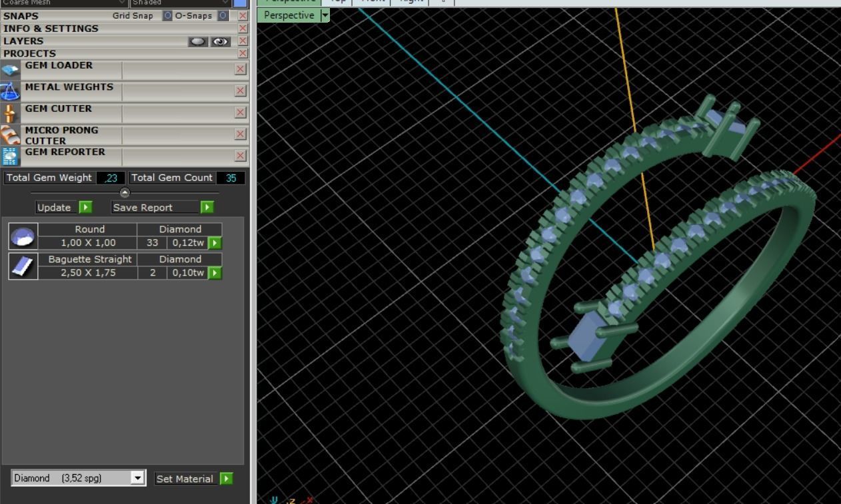Open the Gem Reporter tool icon
Screen dimensions: 841x504
pos(10,156)
